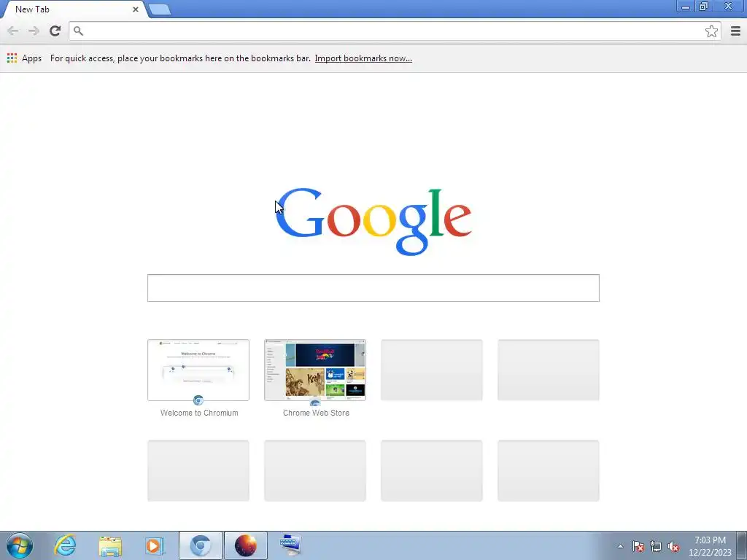This screenshot has width=747, height=560.
Task: Reload the current page
Action: pyautogui.click(x=55, y=31)
